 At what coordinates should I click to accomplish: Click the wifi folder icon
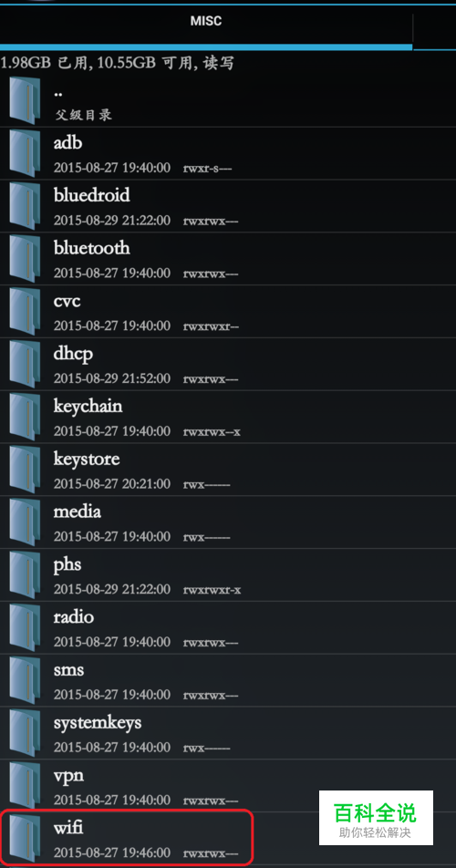(25, 839)
